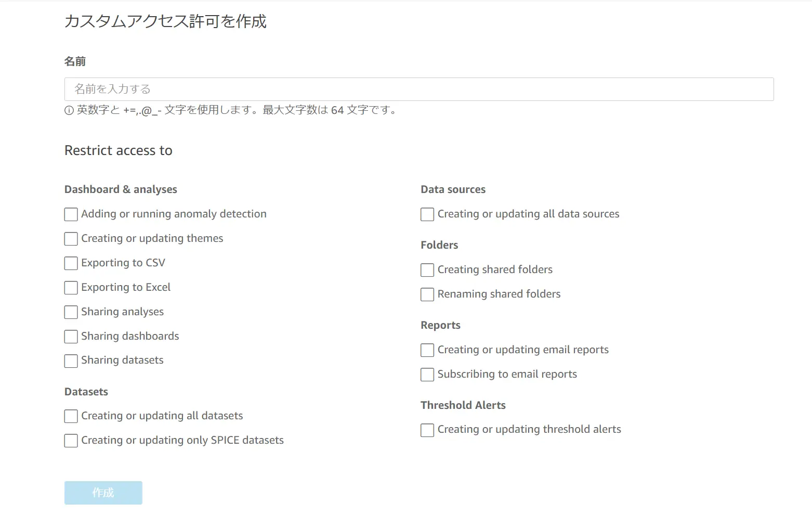Tick the Exporting to CSV checkbox

tap(71, 263)
